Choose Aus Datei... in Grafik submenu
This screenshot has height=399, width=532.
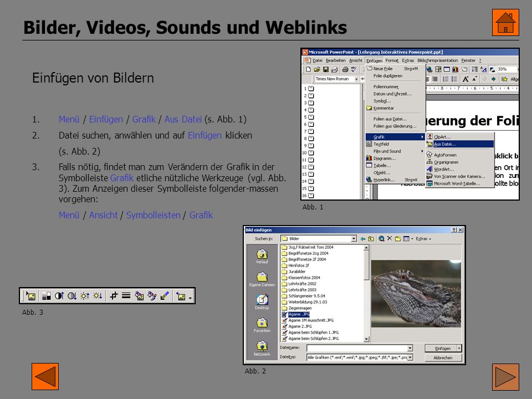[x=460, y=144]
